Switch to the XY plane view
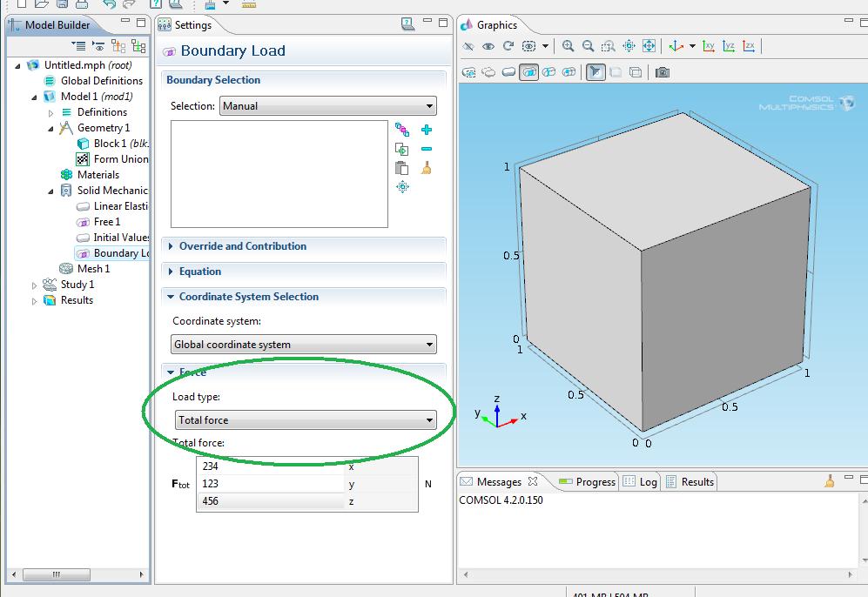868x597 pixels. pyautogui.click(x=709, y=46)
